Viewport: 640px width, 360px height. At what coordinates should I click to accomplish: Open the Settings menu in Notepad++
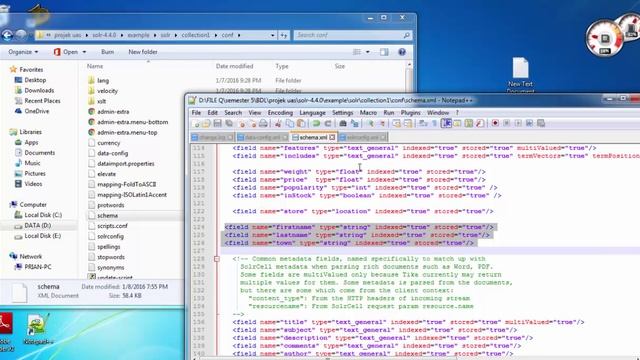(x=342, y=113)
